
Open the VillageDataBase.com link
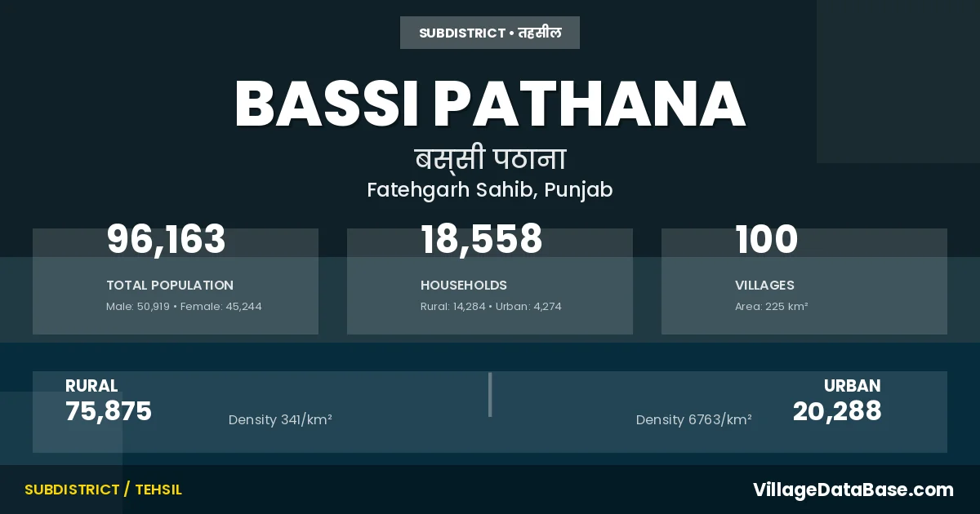[x=853, y=490]
